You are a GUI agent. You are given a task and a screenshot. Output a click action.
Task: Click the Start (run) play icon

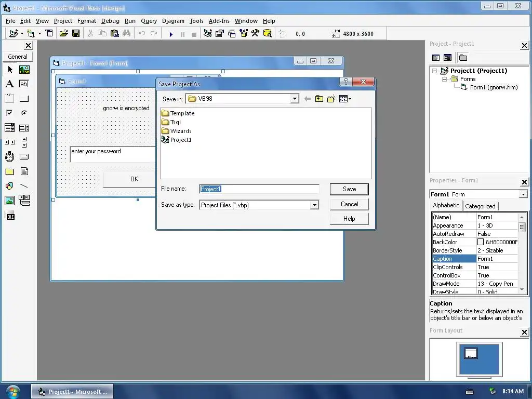tap(171, 34)
